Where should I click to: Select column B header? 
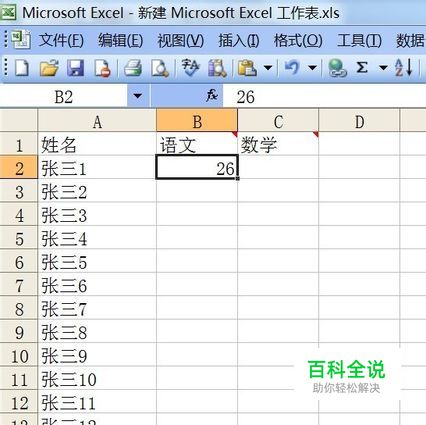click(x=197, y=121)
